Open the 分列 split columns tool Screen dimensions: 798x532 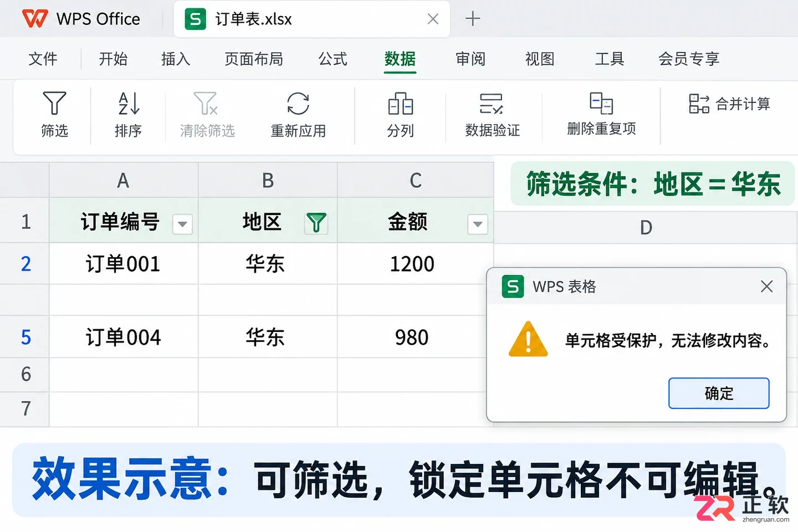401,114
